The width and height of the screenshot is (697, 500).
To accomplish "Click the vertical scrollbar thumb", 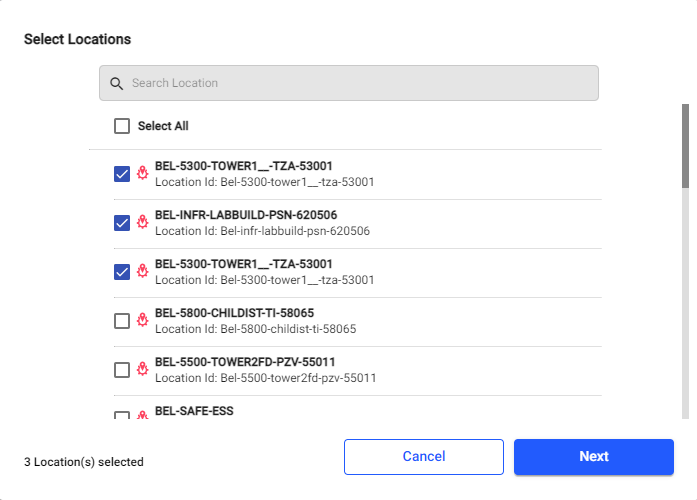I will (685, 145).
